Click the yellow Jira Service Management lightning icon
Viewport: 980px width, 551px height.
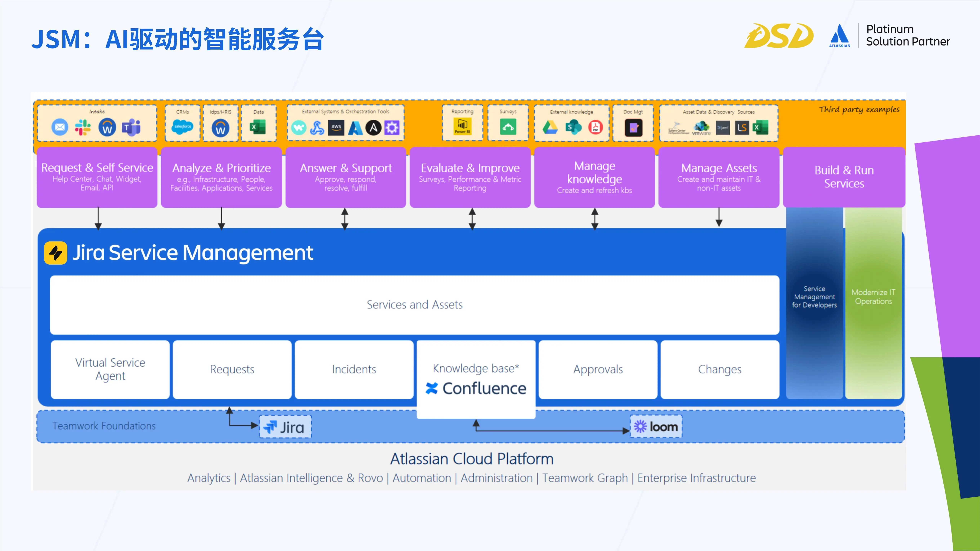tap(56, 253)
